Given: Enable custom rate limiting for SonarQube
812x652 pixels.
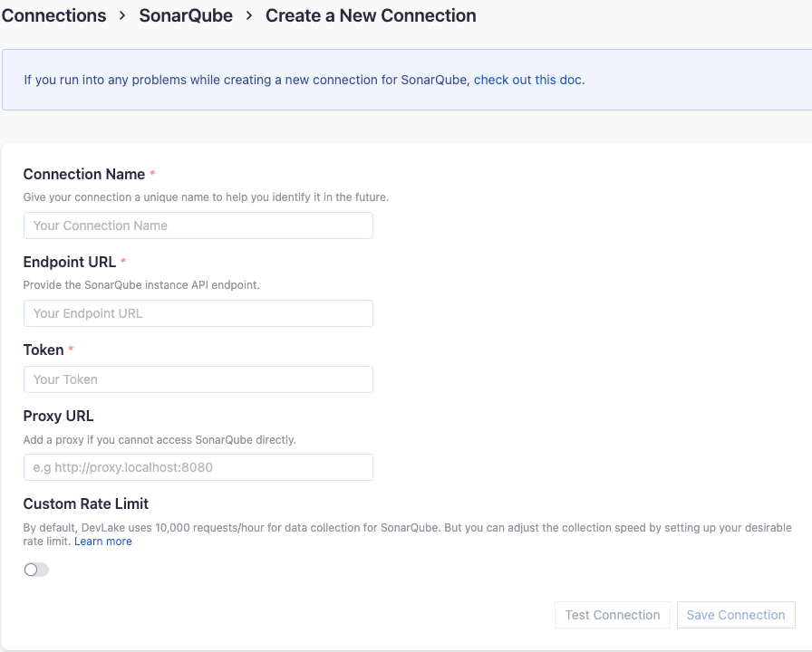Looking at the screenshot, I should click(x=35, y=569).
